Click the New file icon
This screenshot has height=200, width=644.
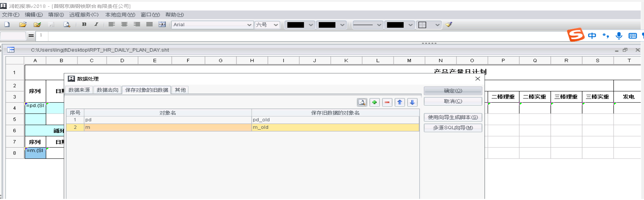point(7,24)
